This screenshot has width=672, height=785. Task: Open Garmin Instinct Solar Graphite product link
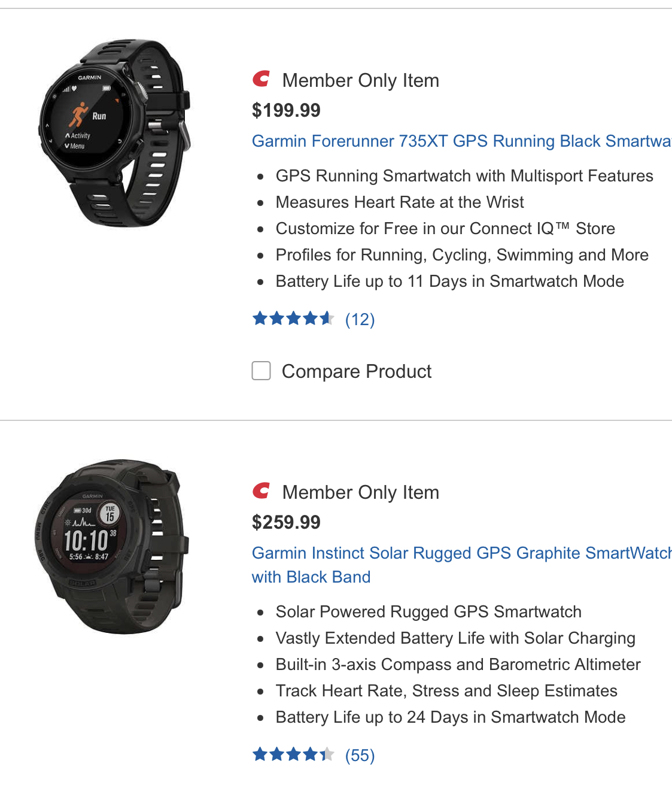click(461, 553)
